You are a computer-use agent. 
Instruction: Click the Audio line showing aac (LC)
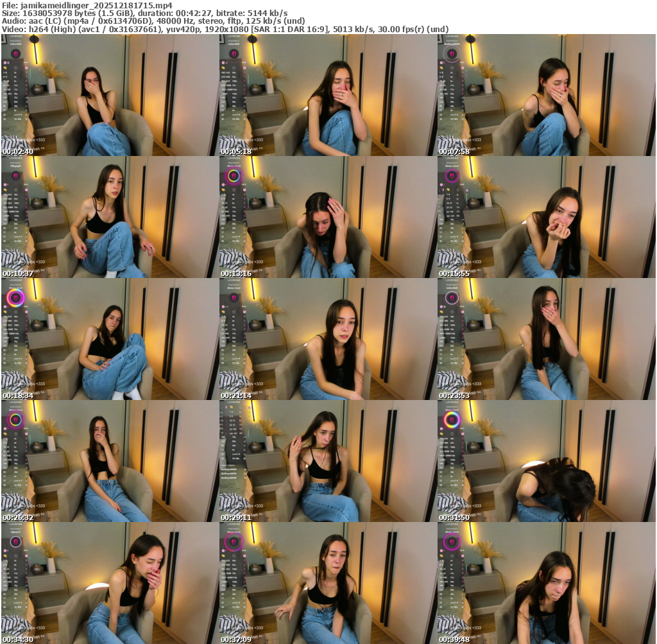(x=153, y=21)
